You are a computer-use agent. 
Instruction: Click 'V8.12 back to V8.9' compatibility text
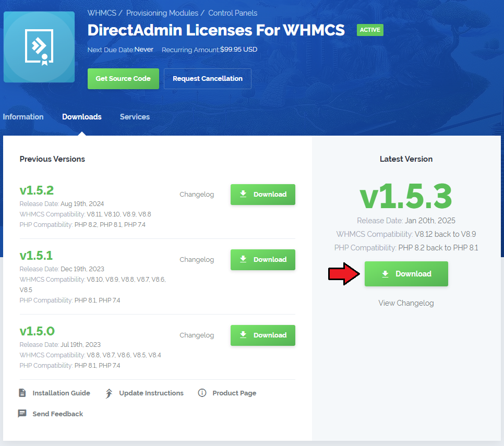click(x=445, y=234)
